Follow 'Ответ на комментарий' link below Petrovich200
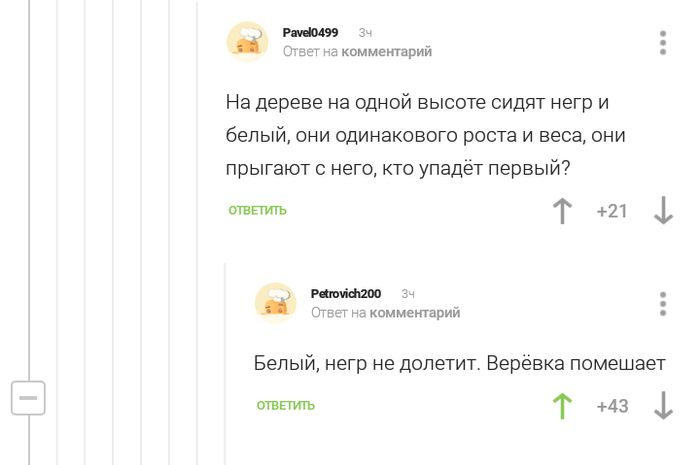This screenshot has height=465, width=700. (x=385, y=313)
